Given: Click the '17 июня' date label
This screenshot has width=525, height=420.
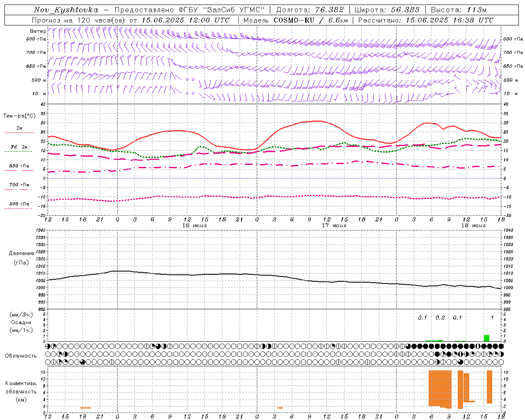Looking at the screenshot, I should click(x=334, y=226).
